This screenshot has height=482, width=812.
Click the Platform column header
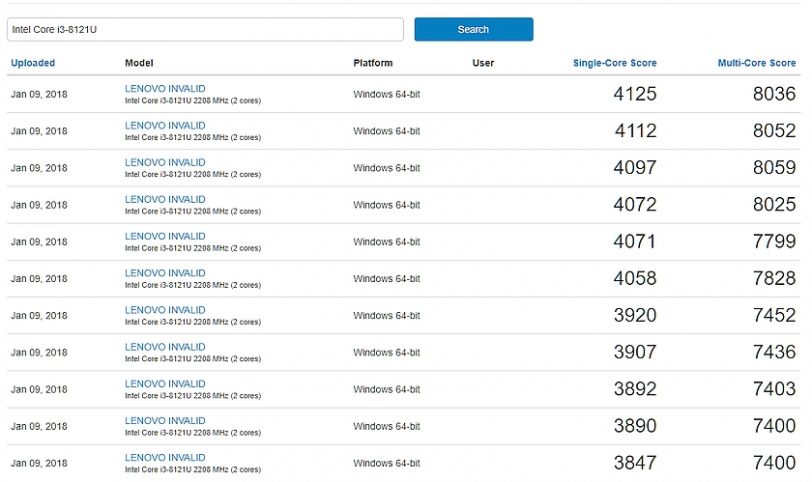(373, 63)
